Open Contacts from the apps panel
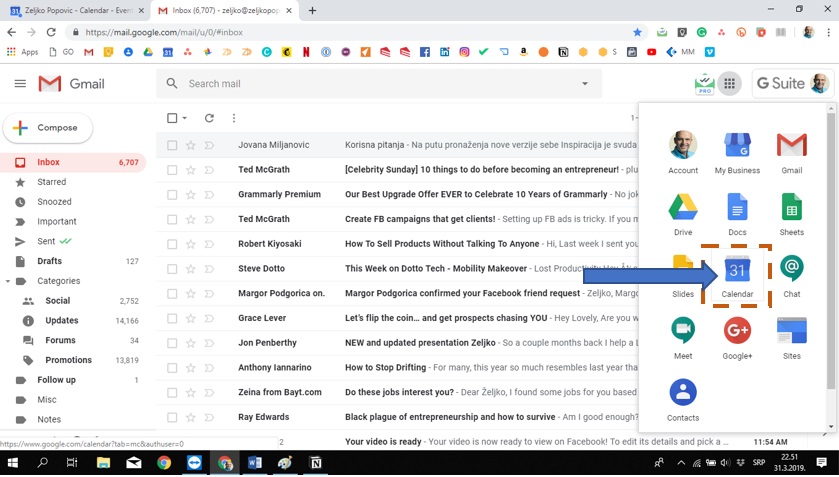Screen dimensions: 839x477 pos(683,400)
